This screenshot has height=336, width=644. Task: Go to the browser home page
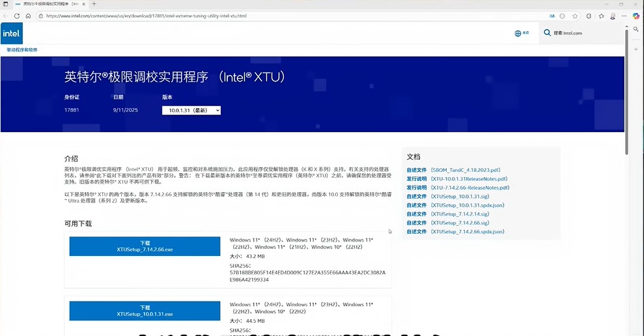pyautogui.click(x=28, y=16)
